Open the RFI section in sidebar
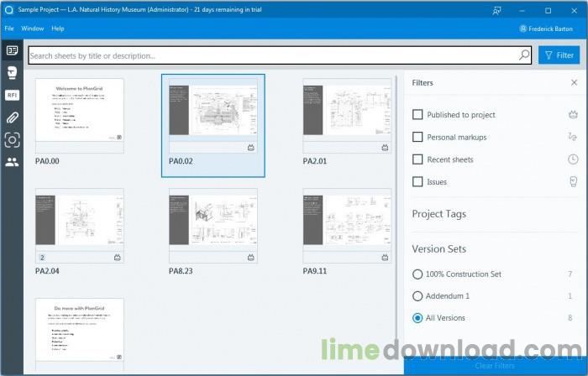The height and width of the screenshot is (376, 588). (x=12, y=95)
